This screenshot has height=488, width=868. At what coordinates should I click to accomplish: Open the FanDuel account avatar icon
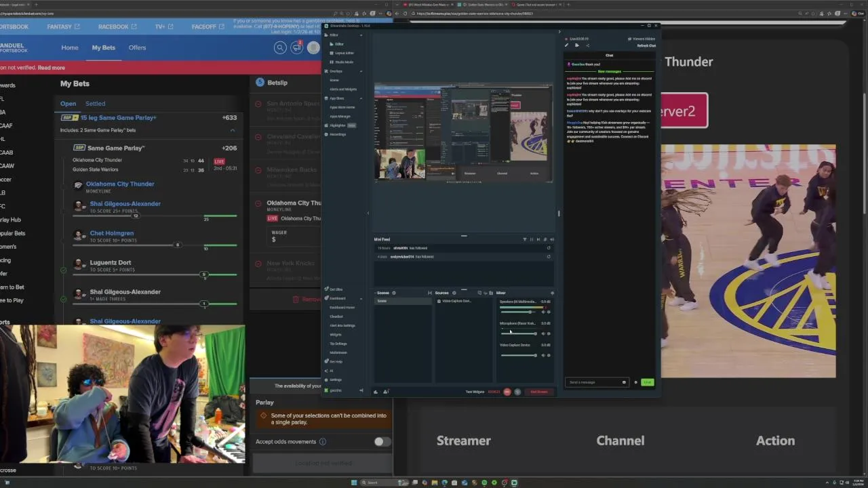point(313,47)
